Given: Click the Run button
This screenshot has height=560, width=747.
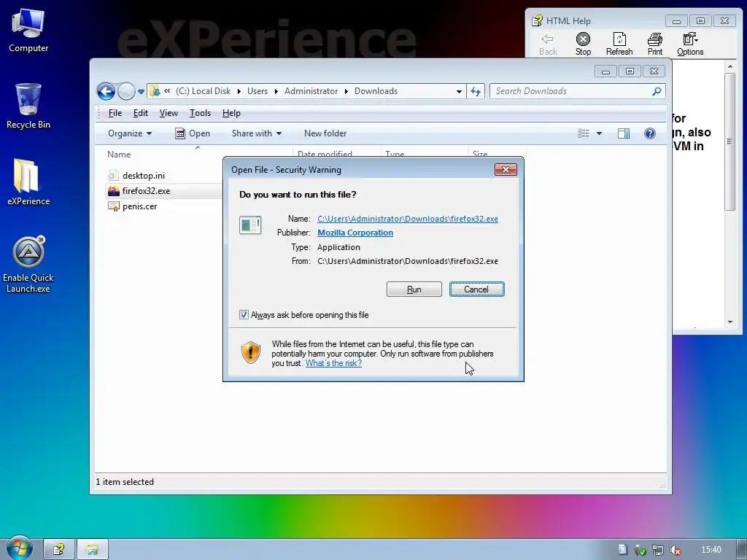Looking at the screenshot, I should click(414, 289).
